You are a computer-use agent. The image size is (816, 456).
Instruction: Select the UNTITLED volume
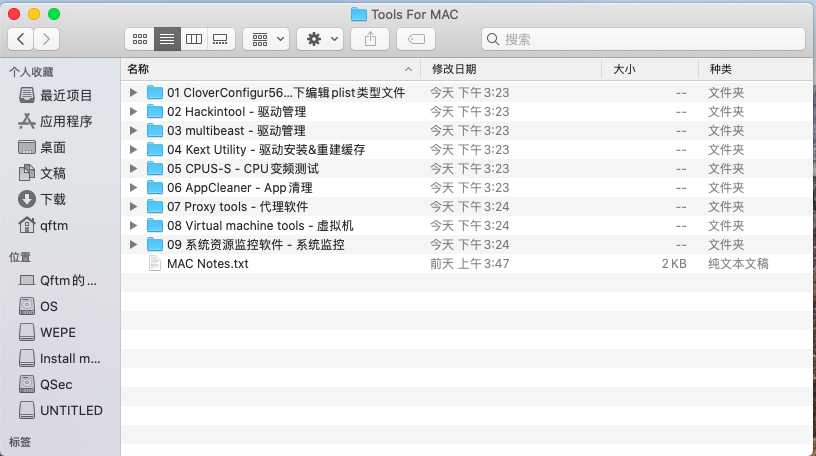60,410
